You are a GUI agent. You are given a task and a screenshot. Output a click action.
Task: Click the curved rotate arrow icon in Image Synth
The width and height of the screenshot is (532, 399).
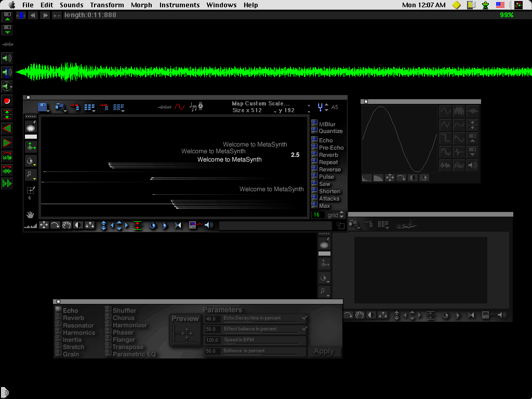pos(55,225)
